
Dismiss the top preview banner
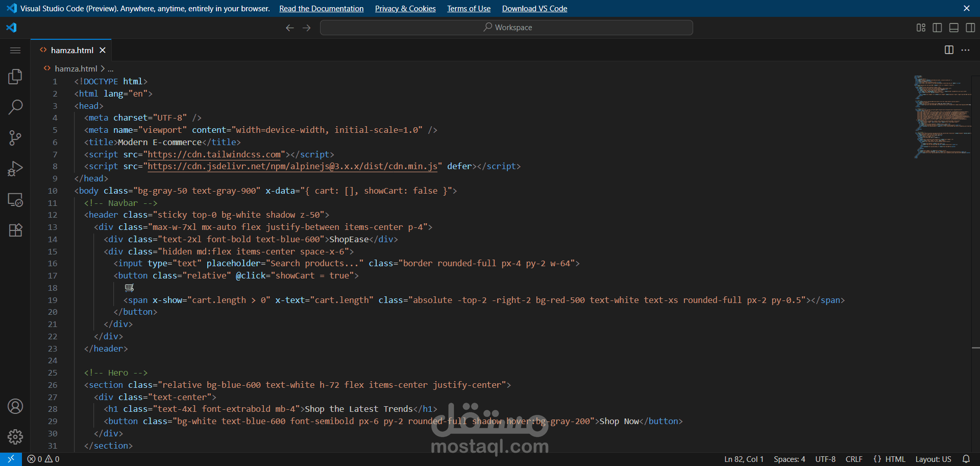pyautogui.click(x=967, y=9)
